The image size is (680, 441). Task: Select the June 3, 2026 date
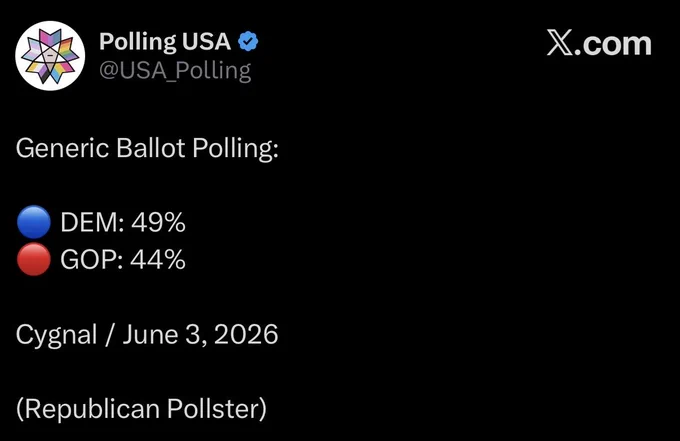pyautogui.click(x=200, y=334)
